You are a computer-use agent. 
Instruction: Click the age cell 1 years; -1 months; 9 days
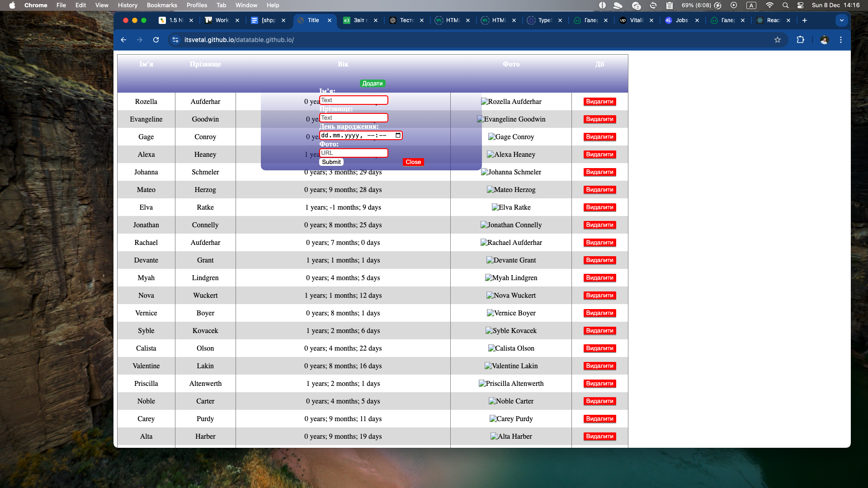pyautogui.click(x=343, y=207)
